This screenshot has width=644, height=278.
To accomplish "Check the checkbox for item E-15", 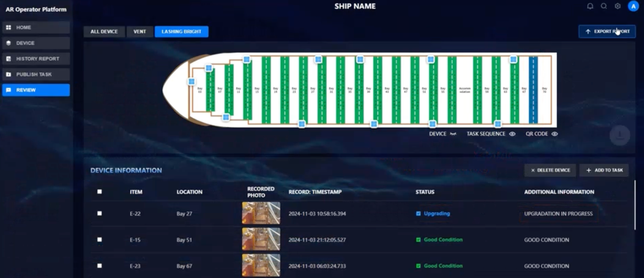I will 100,239.
